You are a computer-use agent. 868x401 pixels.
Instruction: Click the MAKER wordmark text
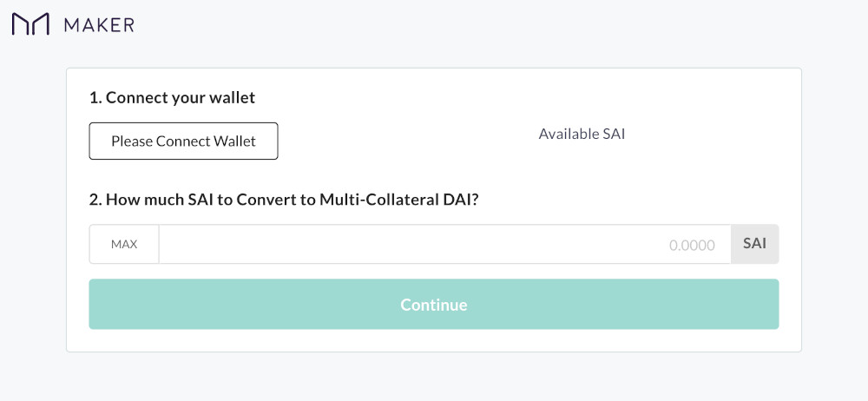click(99, 24)
